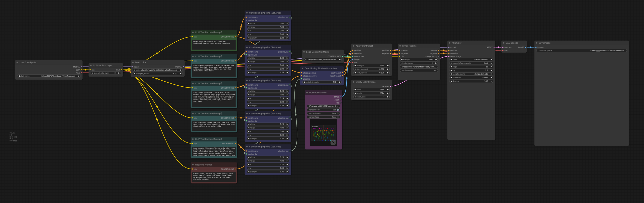This screenshot has height=203, width=644.
Task: Click the Load Checkpoint node's collapse dot
Action: 17,62
